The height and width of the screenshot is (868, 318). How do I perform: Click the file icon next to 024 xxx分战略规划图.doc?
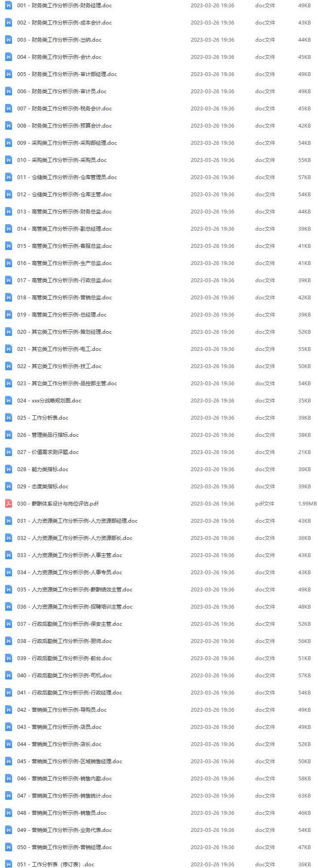tap(9, 400)
